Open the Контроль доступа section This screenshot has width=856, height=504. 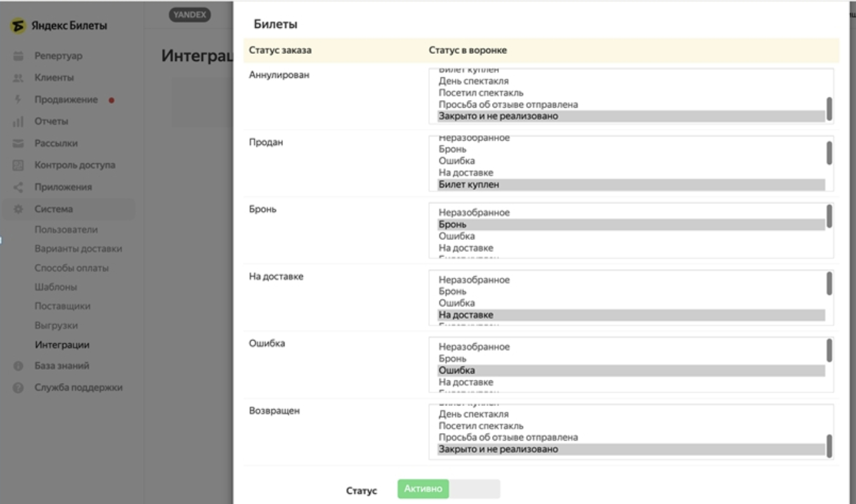point(75,165)
